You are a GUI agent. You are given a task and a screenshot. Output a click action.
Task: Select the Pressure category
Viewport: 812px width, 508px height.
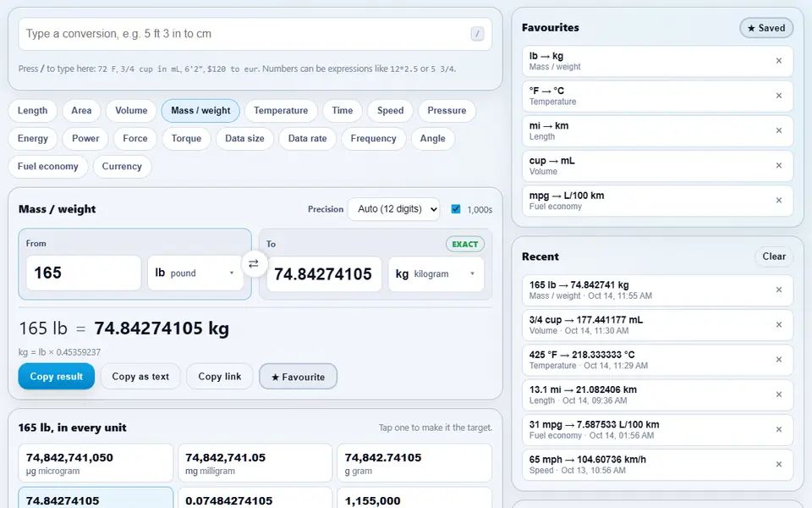[447, 110]
